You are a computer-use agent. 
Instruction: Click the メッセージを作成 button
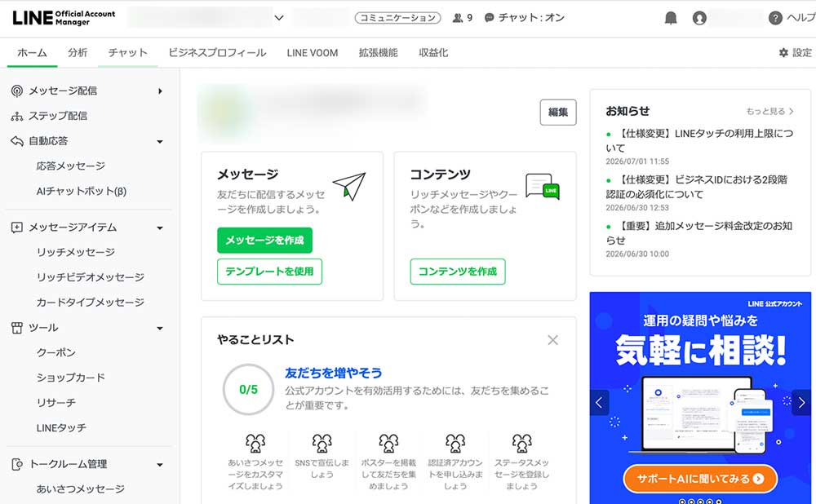click(265, 241)
